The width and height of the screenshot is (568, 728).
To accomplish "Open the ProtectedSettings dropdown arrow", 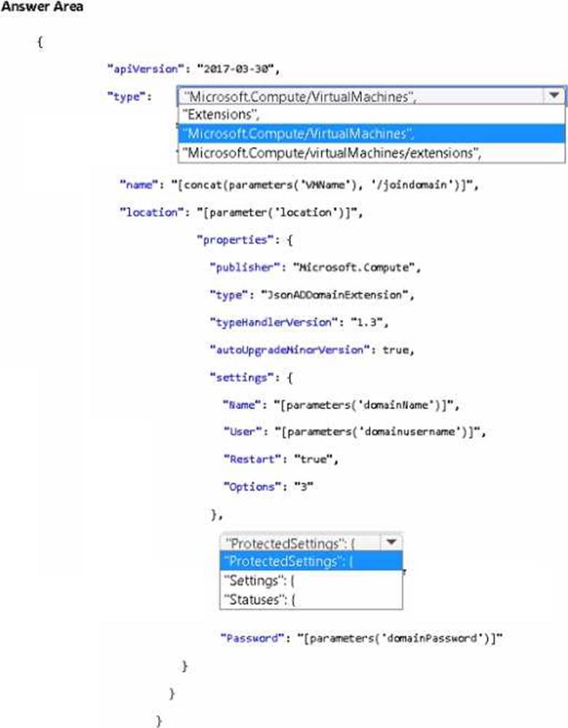I will coord(391,543).
